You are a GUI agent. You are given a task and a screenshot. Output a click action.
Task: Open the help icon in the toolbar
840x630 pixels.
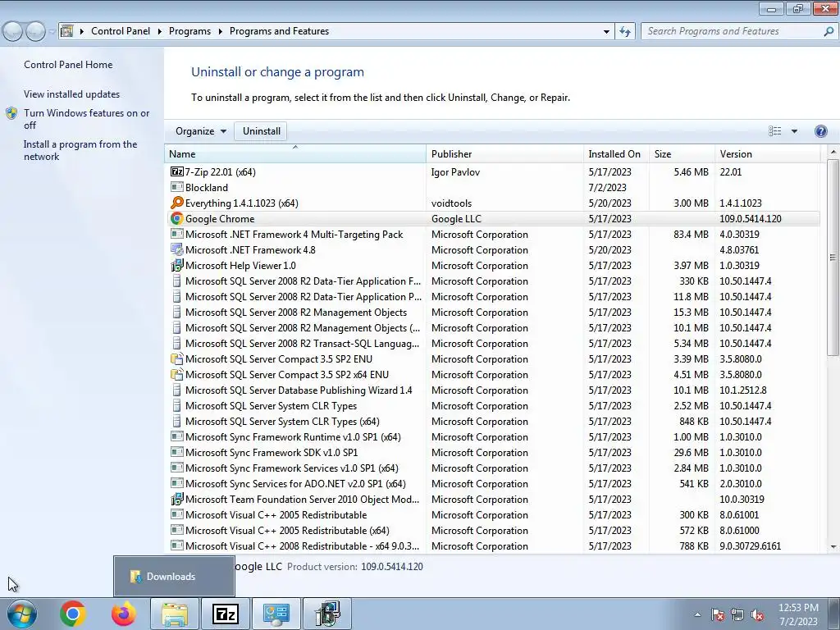pos(820,131)
